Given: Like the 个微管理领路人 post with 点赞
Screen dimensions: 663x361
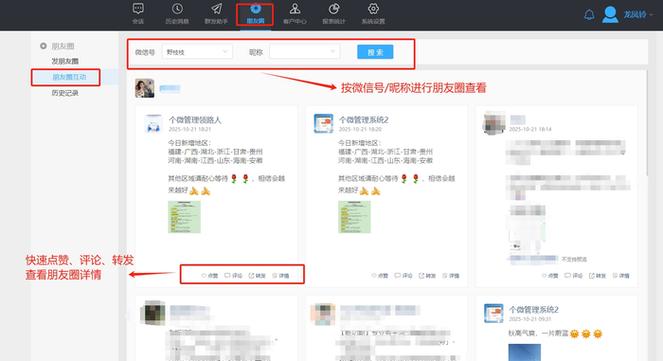Looking at the screenshot, I should pos(210,276).
